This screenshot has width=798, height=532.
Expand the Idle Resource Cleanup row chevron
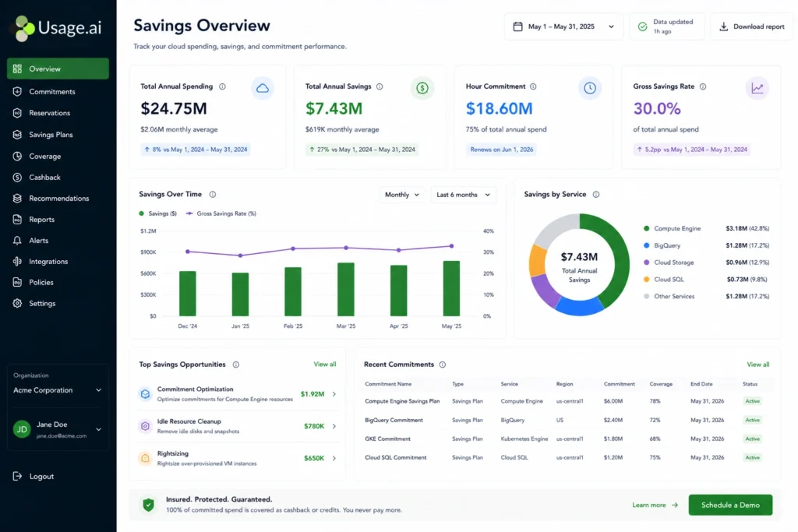pyautogui.click(x=334, y=426)
